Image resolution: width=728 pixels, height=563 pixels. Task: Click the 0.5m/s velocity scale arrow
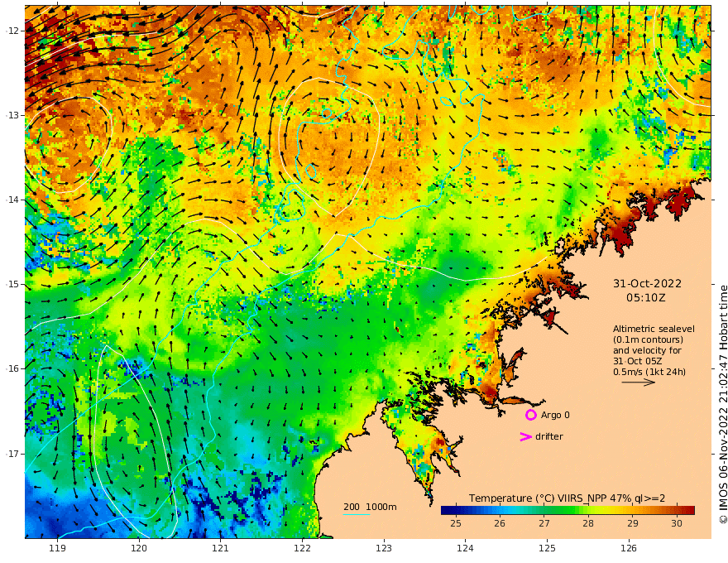(639, 383)
